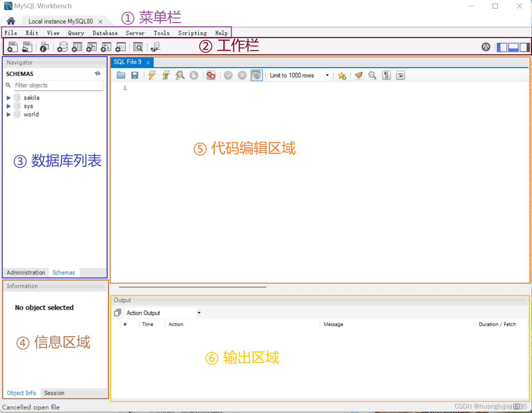Create a new view icon
Screen dimensions: 532x413
(x=91, y=47)
